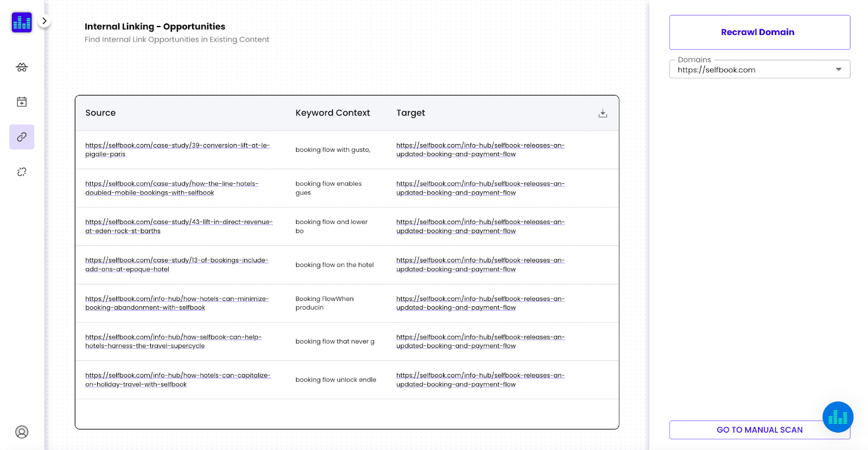
Task: Click subtitle 'Find Internal Link Opportunities in Existing Content'
Action: click(x=177, y=40)
